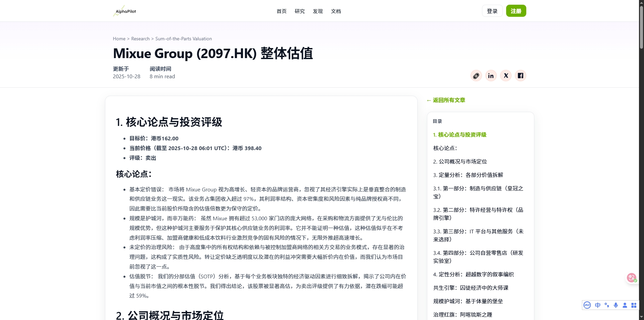Click the page vertical scrollbar thumb

point(641,28)
